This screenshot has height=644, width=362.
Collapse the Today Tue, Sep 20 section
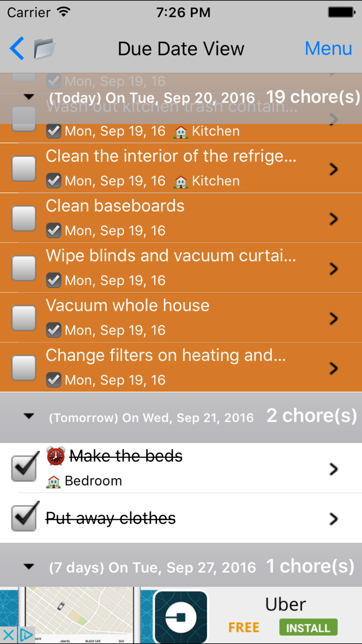pyautogui.click(x=29, y=97)
